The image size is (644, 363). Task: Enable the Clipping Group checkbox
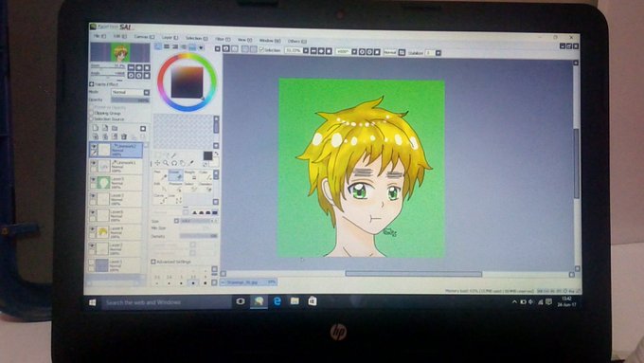coord(92,113)
